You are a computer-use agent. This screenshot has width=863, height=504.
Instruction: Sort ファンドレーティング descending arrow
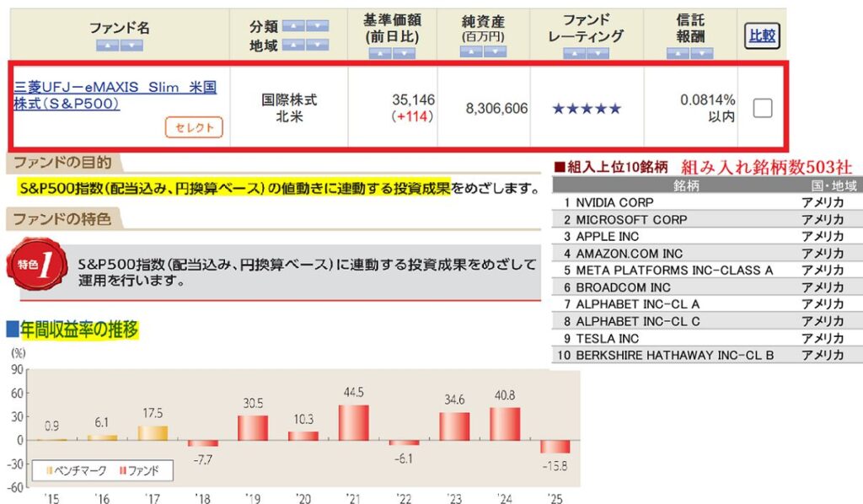pos(598,53)
